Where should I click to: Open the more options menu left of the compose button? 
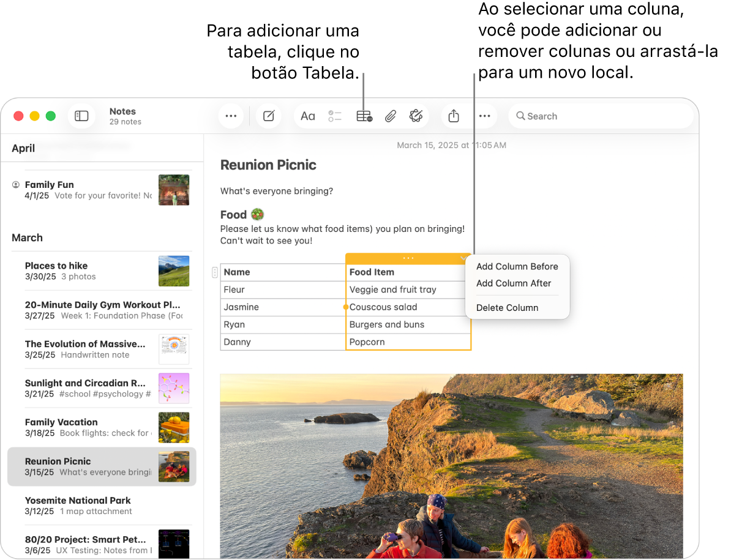point(231,116)
